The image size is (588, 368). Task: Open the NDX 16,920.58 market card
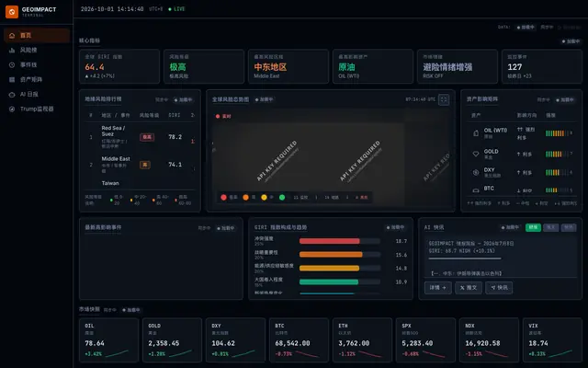point(489,339)
